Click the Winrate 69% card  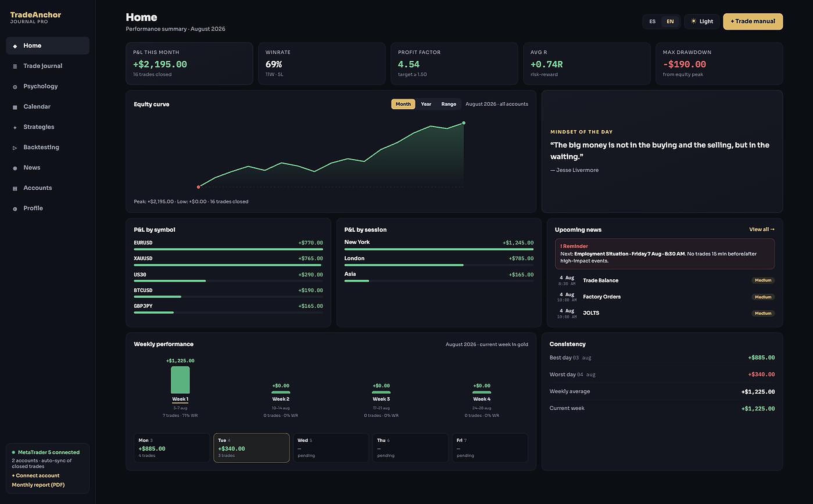tap(322, 63)
